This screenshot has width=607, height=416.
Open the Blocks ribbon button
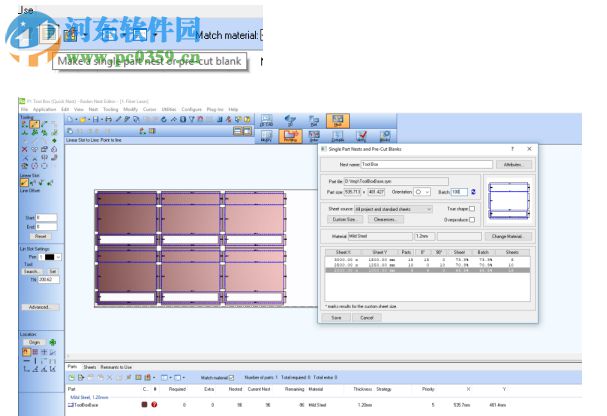[385, 136]
